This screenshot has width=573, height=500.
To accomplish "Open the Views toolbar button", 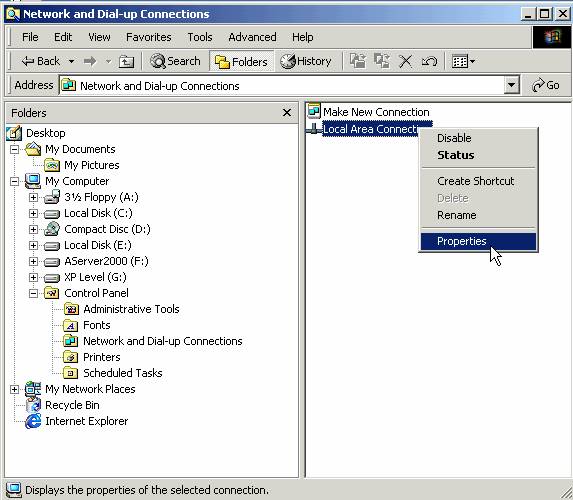I will pyautogui.click(x=463, y=61).
